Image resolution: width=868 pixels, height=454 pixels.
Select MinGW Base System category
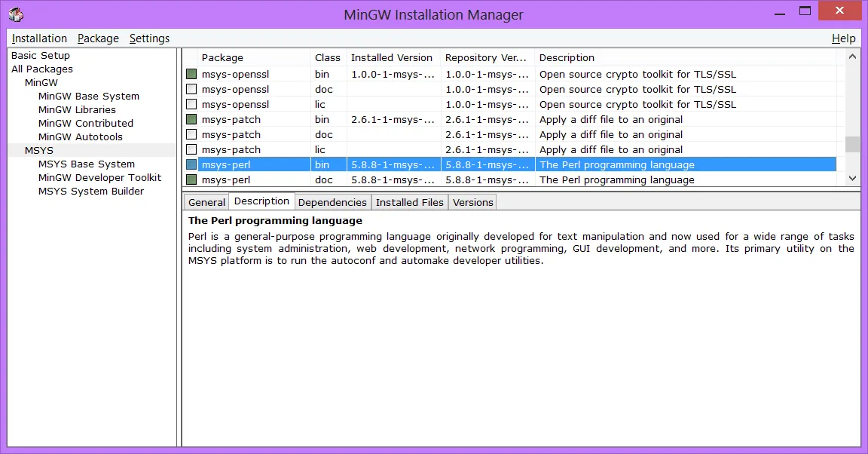click(89, 96)
